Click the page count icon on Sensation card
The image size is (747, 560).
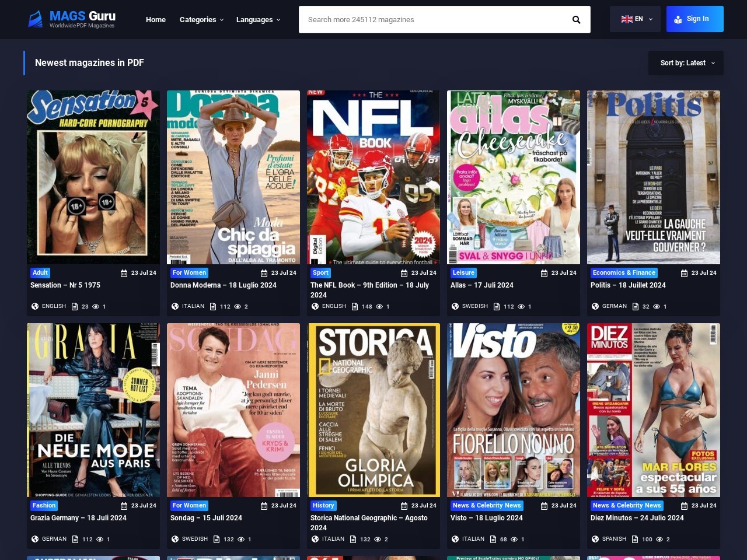tap(75, 306)
